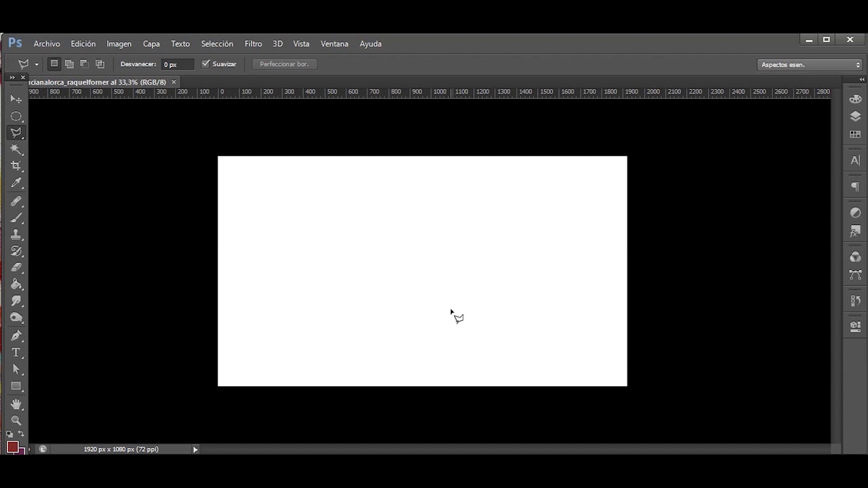This screenshot has height=488, width=868.
Task: Click the foreground color swatch
Action: pos(12,446)
